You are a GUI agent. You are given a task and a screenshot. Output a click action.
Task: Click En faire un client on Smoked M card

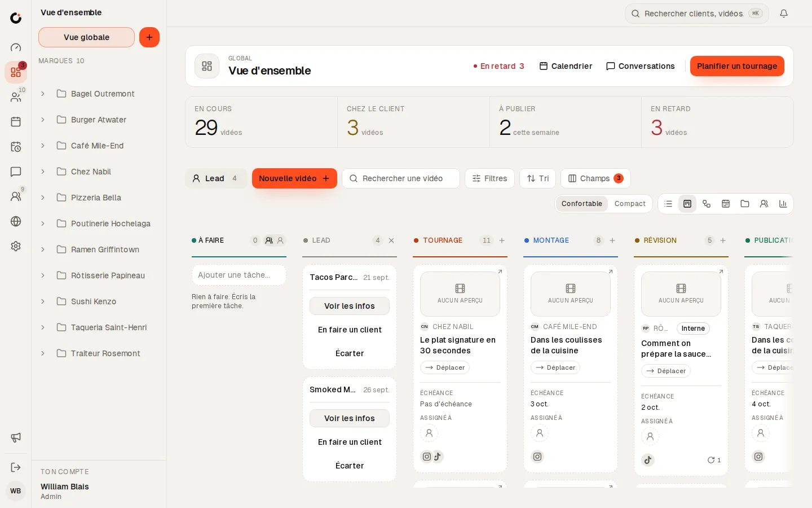[x=350, y=442]
